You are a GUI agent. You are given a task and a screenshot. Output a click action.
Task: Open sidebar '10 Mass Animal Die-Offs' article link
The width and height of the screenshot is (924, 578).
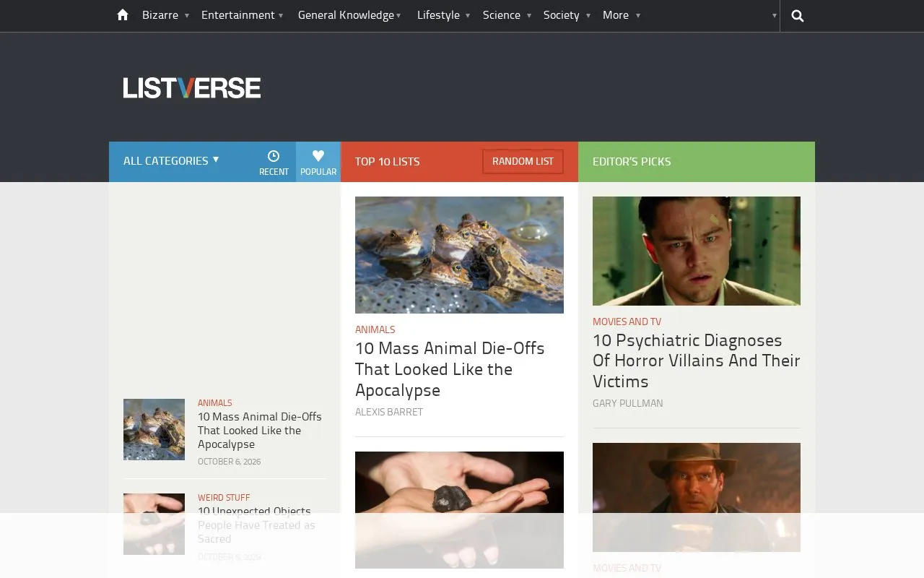tap(260, 431)
